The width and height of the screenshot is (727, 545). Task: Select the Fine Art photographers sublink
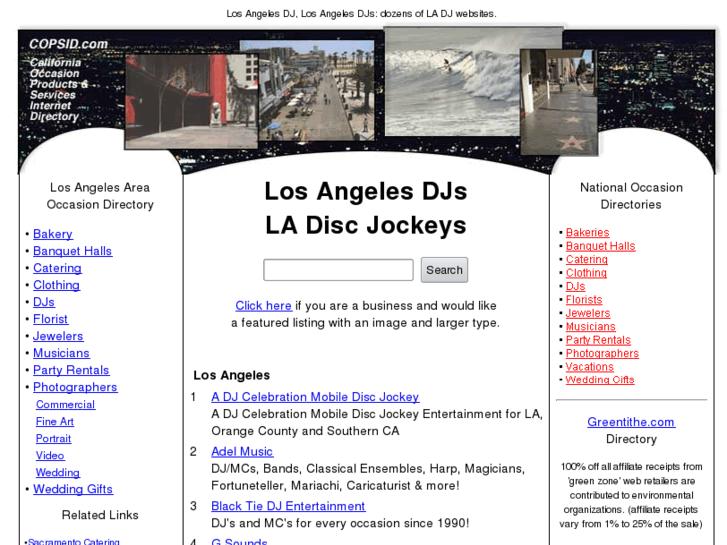[x=55, y=422]
